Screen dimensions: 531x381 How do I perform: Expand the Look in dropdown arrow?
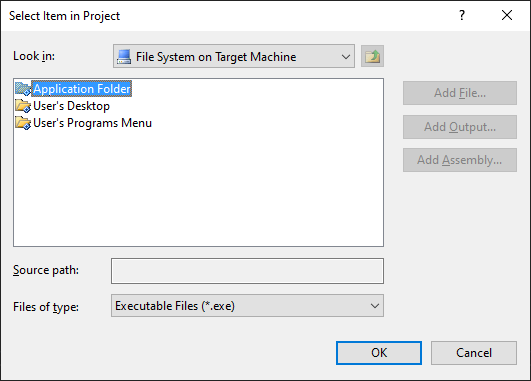point(345,57)
